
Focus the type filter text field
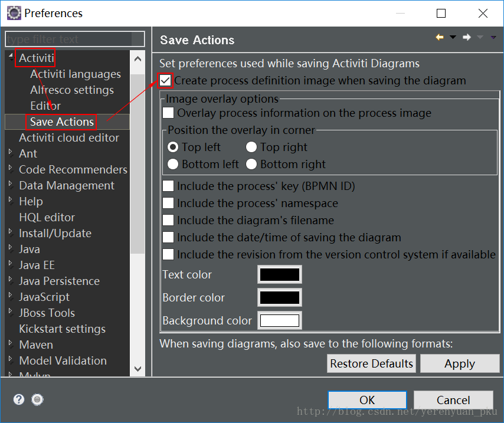75,39
